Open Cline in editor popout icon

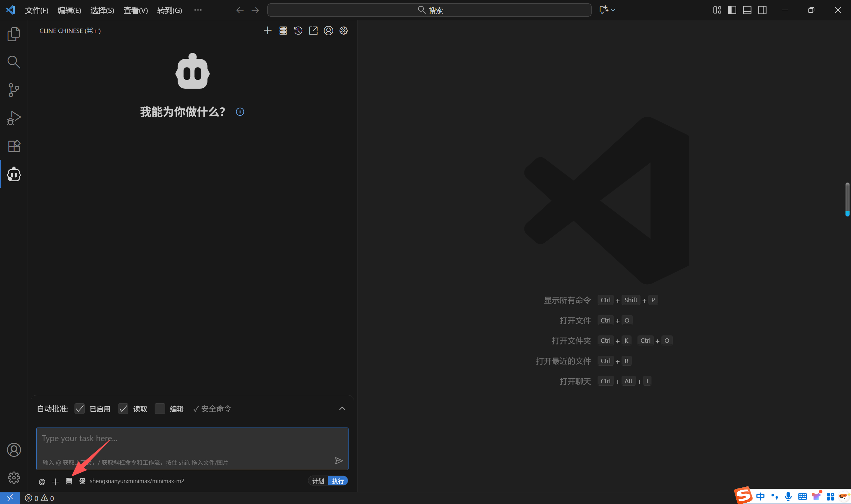(313, 31)
